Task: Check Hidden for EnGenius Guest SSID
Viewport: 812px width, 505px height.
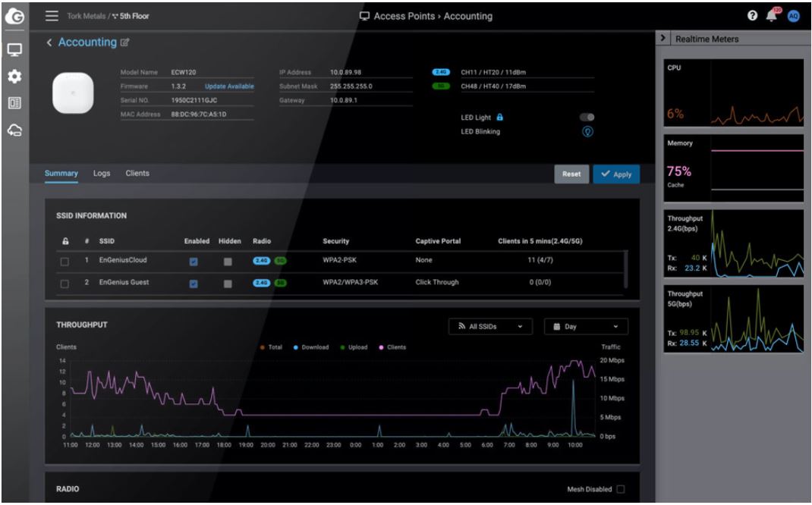Action: coord(228,284)
